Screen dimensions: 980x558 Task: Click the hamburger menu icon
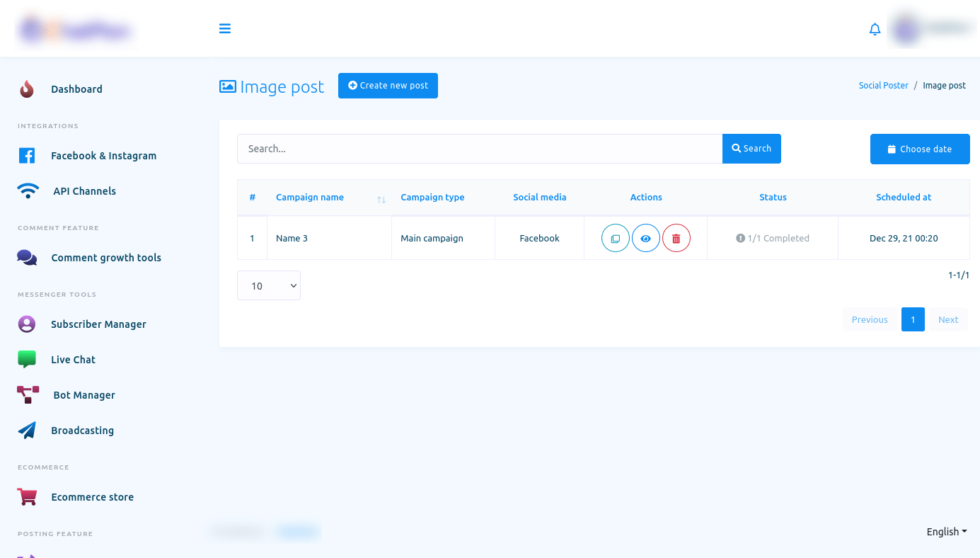point(225,29)
